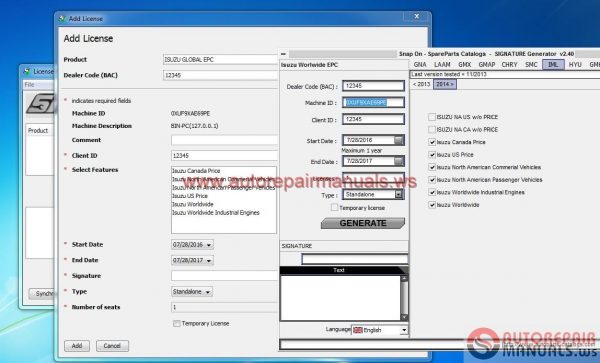Image resolution: width=600 pixels, height=363 pixels.
Task: Select Isuzu North American Passenger Vehicles feature
Action: point(223,187)
